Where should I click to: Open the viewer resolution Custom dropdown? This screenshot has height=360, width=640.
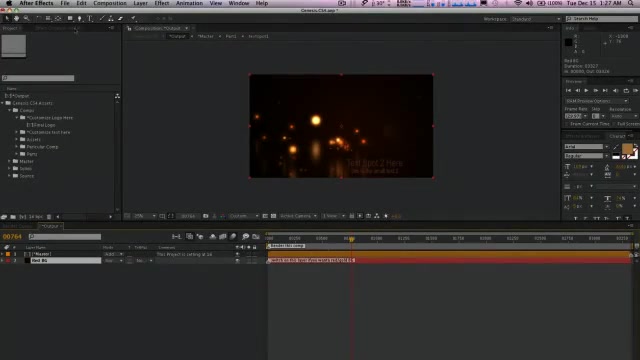pos(244,216)
